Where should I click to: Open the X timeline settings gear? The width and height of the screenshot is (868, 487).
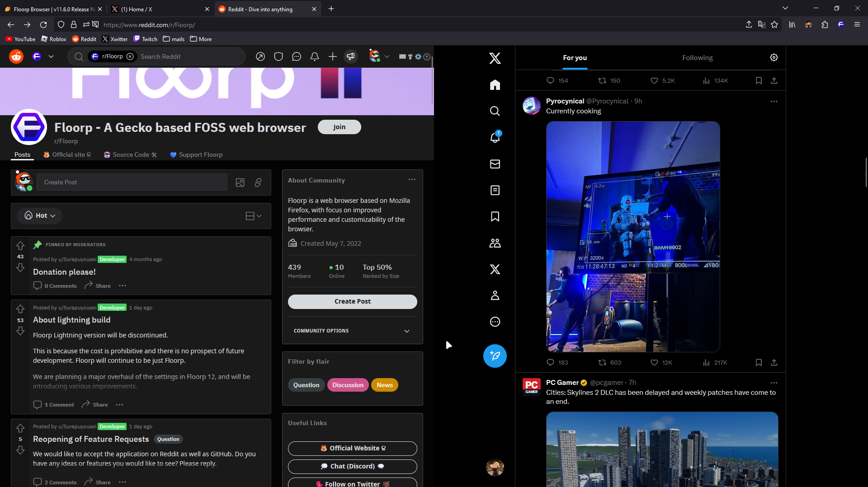point(774,57)
